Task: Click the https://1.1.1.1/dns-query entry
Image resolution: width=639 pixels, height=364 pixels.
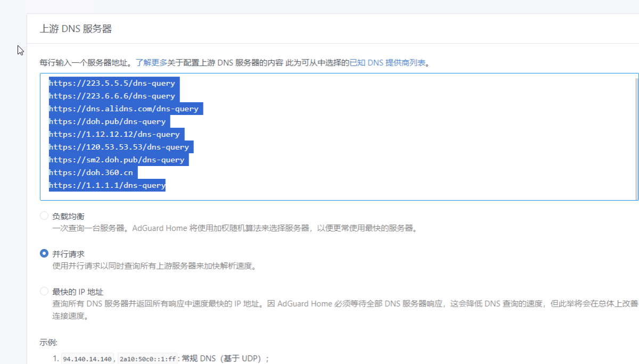Action: [x=106, y=185]
